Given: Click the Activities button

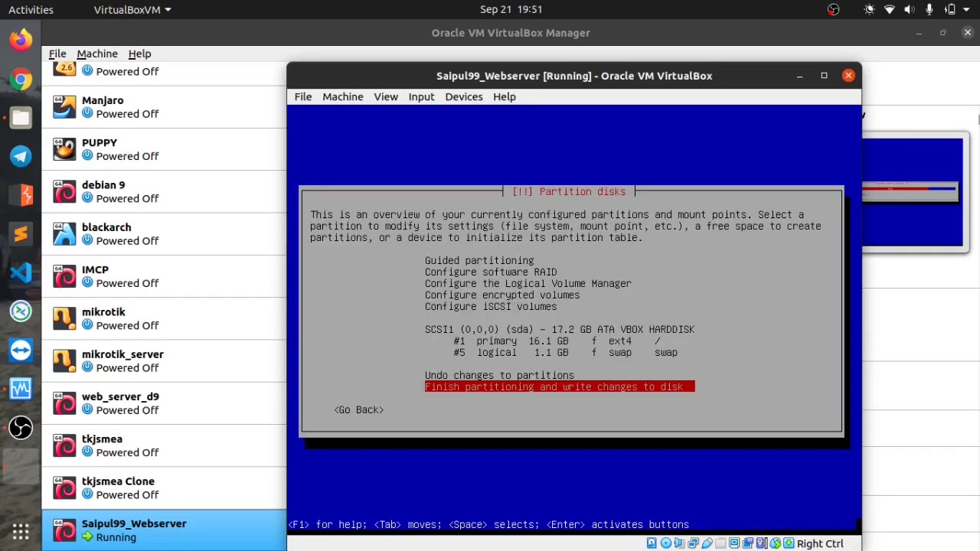Looking at the screenshot, I should click(x=31, y=9).
